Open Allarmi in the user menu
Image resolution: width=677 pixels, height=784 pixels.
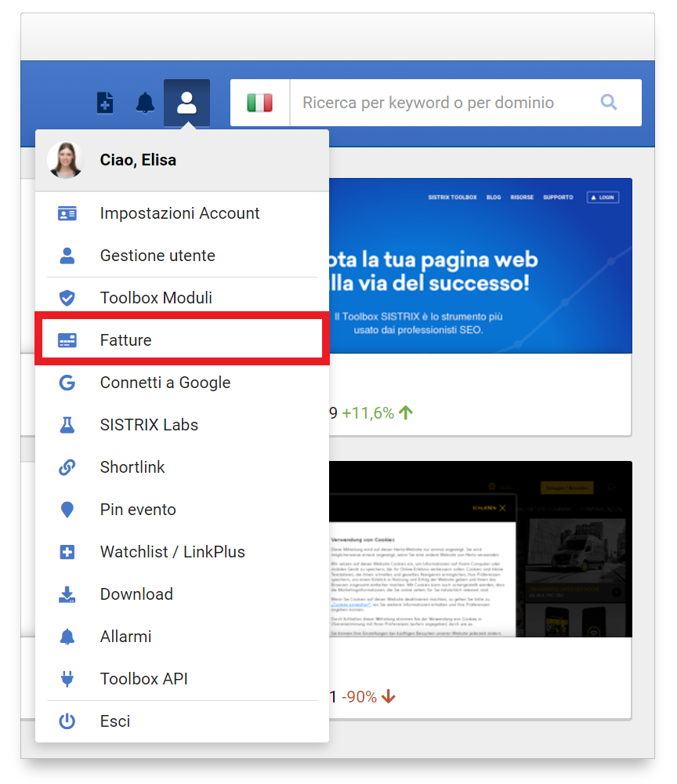[x=125, y=637]
